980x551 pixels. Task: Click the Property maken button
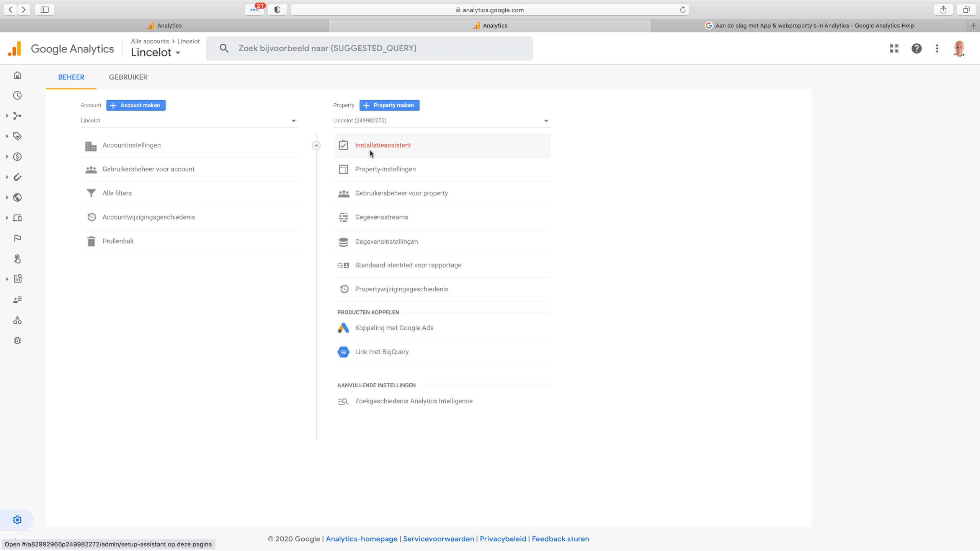[389, 105]
